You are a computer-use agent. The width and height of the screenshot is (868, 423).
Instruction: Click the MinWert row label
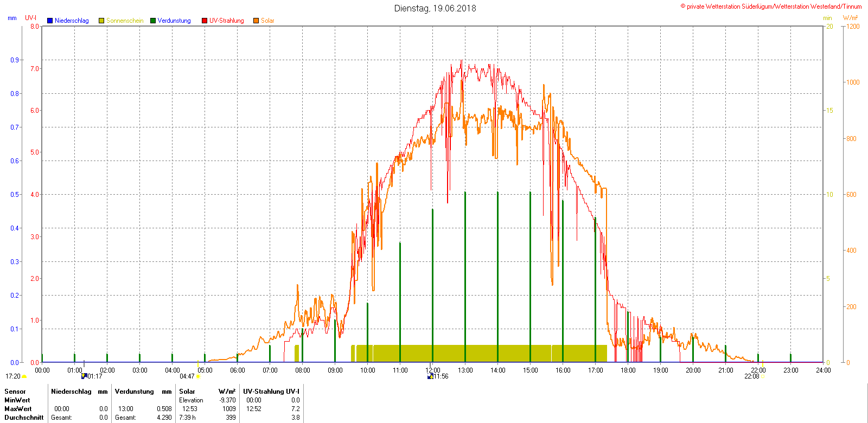[17, 400]
